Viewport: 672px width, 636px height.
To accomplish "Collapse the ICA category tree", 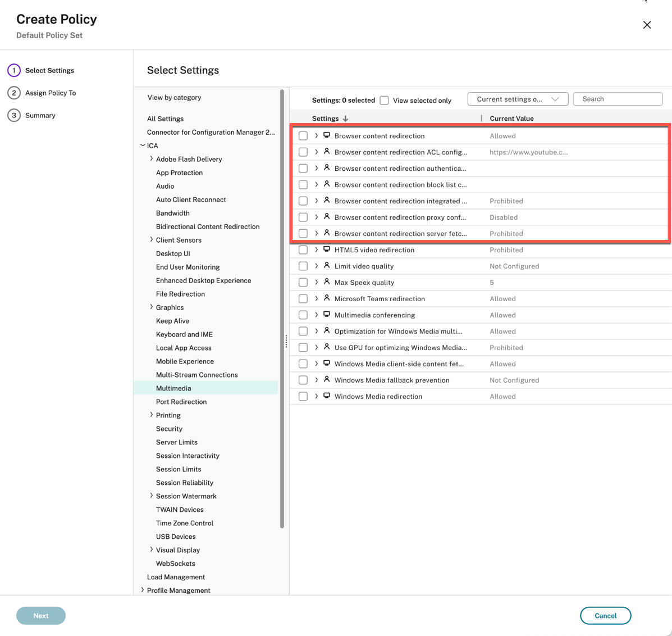I will 143,146.
